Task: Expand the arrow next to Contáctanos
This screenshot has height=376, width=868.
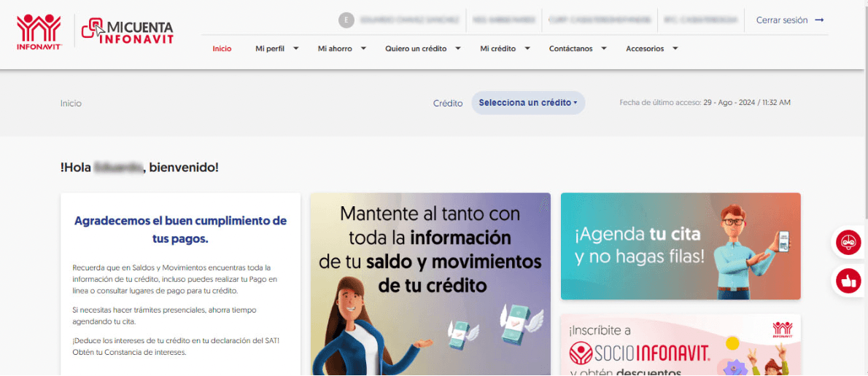Action: (603, 49)
